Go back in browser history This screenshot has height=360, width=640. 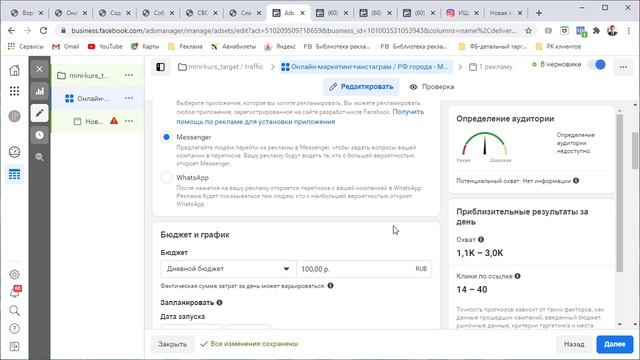(11, 31)
